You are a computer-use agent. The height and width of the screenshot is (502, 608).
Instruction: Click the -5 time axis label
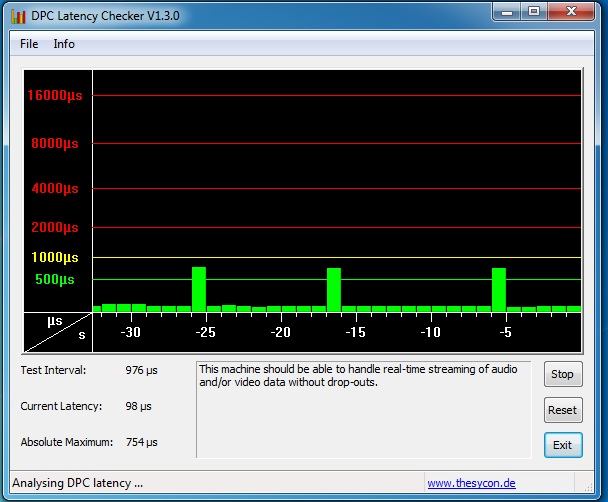coord(505,332)
